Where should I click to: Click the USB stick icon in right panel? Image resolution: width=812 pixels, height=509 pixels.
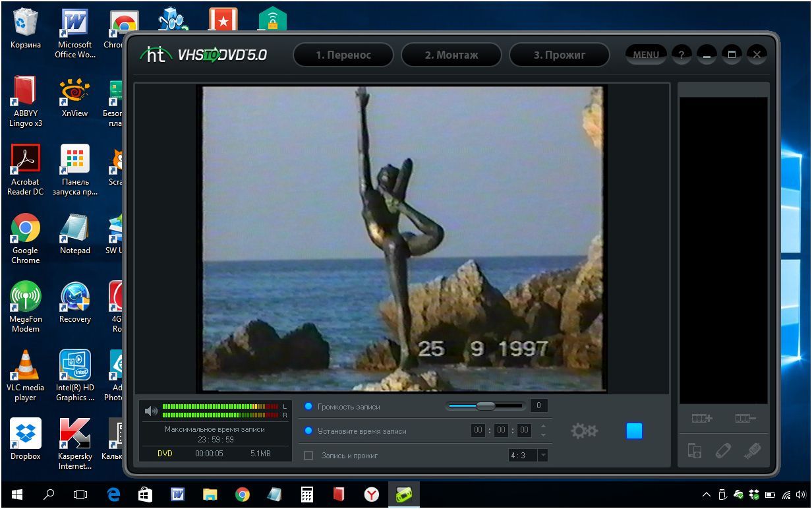752,451
